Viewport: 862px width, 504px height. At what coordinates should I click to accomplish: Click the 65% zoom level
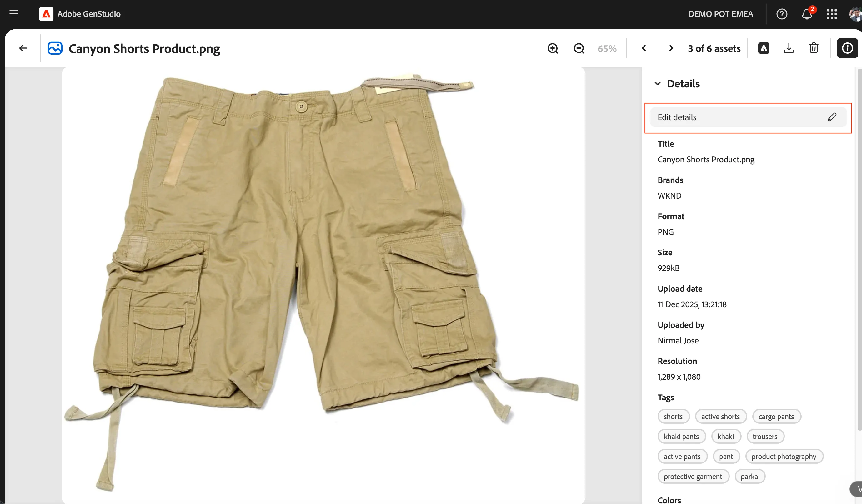click(x=607, y=48)
